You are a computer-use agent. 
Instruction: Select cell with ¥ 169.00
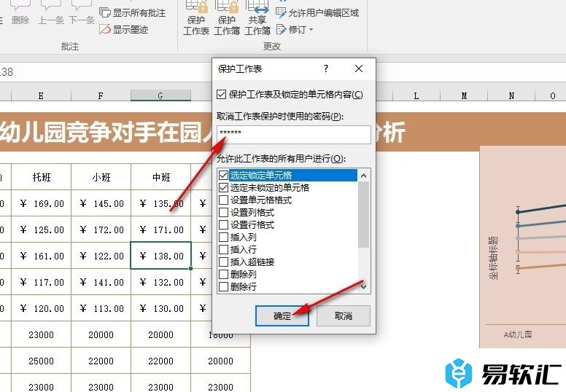pos(41,203)
